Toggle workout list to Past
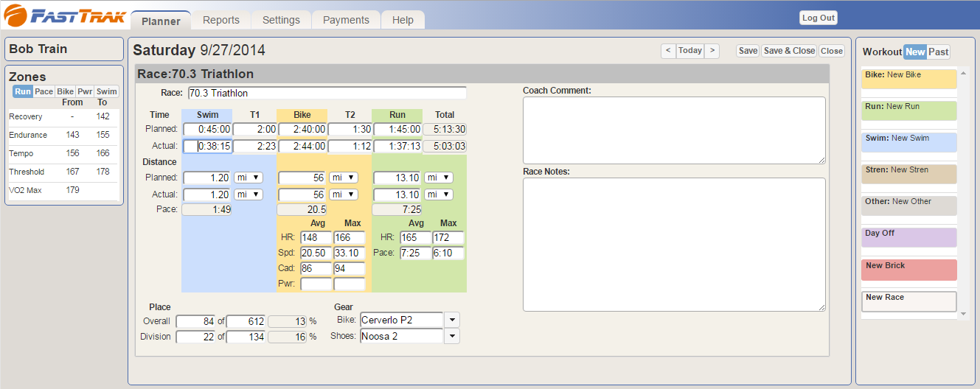The height and width of the screenshot is (389, 980). (x=938, y=52)
